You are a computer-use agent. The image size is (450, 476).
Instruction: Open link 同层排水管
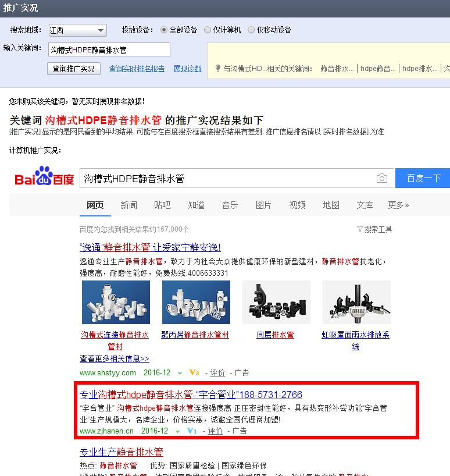coord(276,335)
